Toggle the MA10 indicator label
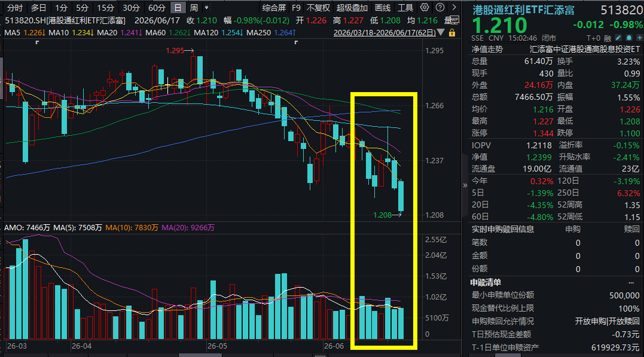This screenshot has width=644, height=357. [71, 32]
